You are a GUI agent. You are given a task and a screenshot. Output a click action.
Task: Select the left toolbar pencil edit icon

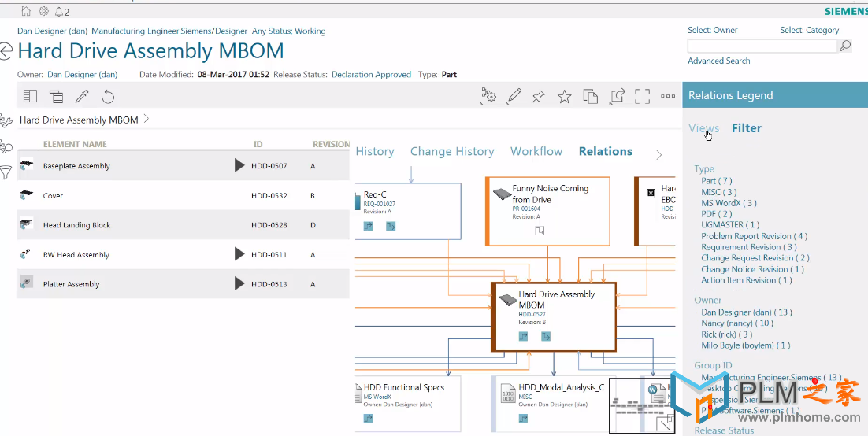[x=82, y=97]
